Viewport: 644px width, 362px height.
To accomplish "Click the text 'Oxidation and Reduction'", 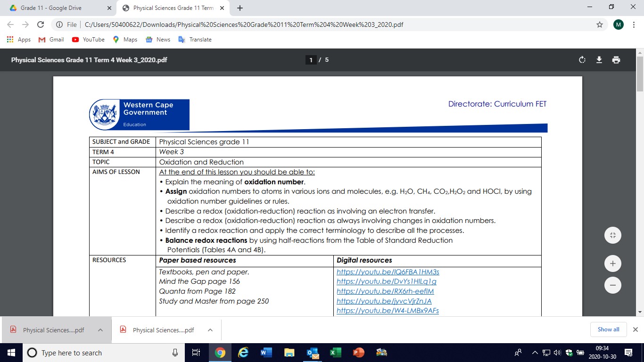I will point(201,162).
